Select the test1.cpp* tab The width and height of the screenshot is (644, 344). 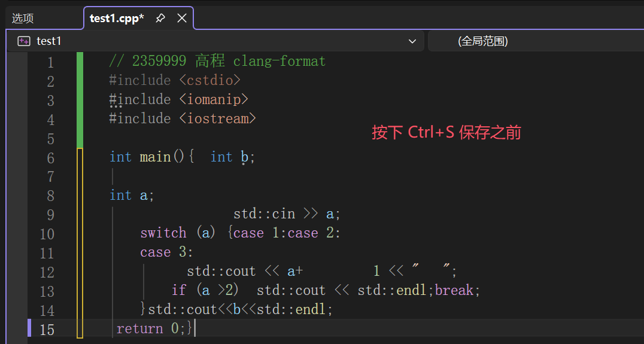coord(116,19)
